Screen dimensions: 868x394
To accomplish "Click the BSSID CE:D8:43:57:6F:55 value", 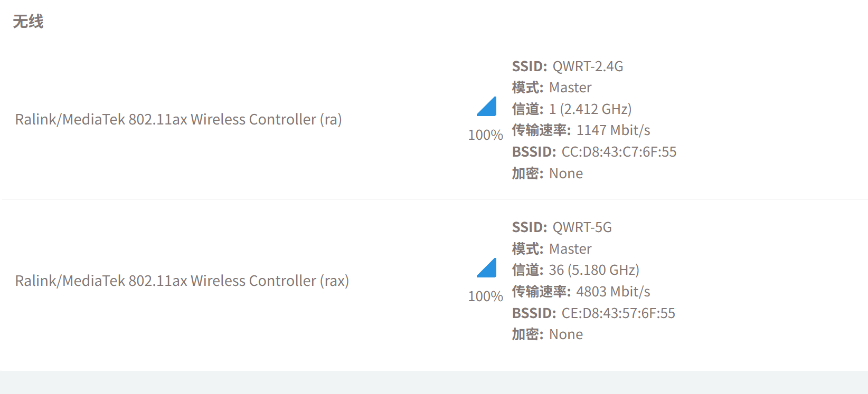I will pos(618,313).
